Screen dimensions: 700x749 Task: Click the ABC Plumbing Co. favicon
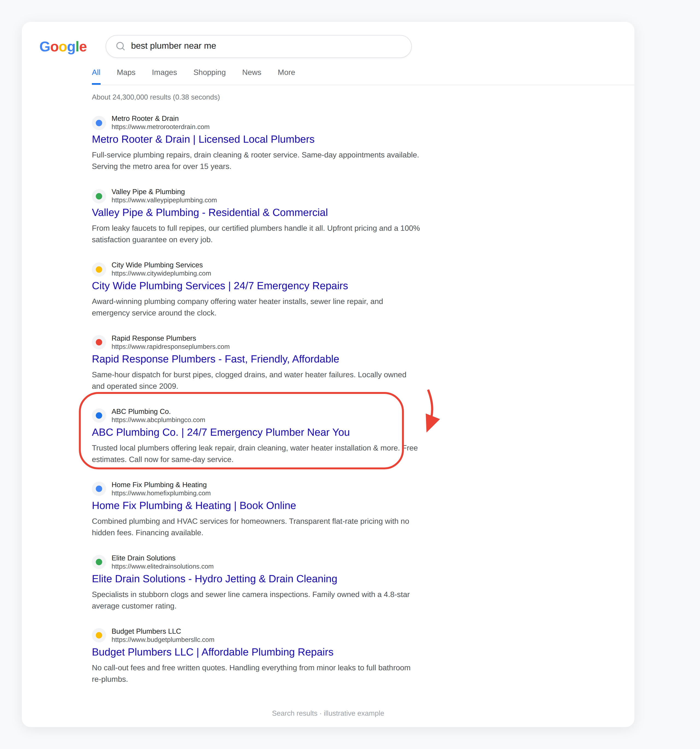coord(99,416)
